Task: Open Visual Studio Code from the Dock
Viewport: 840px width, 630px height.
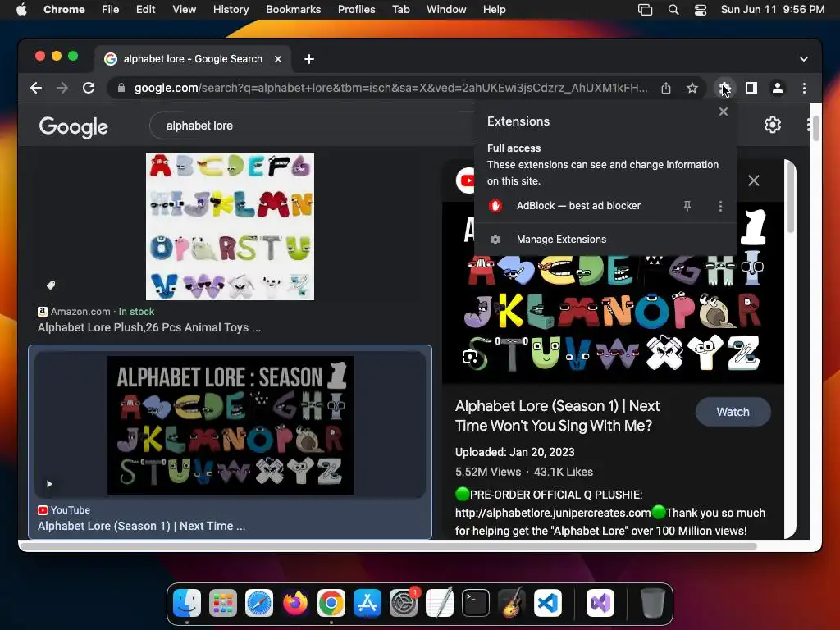Action: (547, 603)
